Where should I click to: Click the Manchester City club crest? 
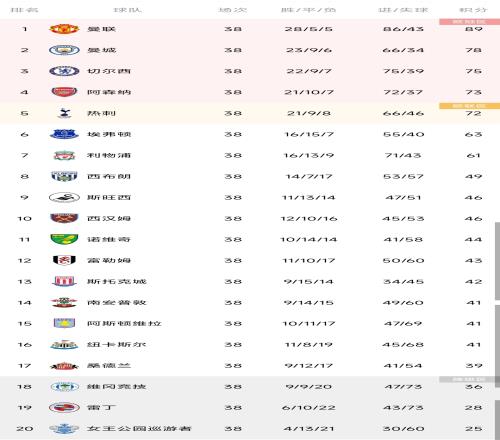pyautogui.click(x=64, y=50)
